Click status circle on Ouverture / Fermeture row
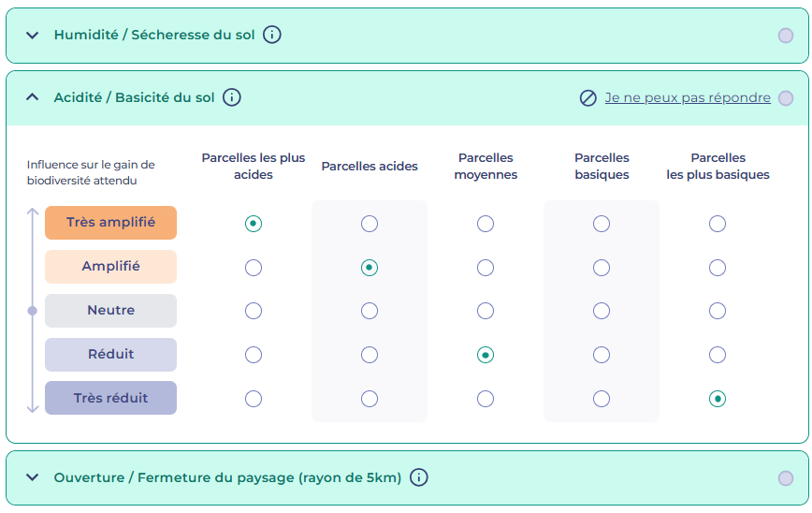Image resolution: width=812 pixels, height=513 pixels. pyautogui.click(x=786, y=477)
